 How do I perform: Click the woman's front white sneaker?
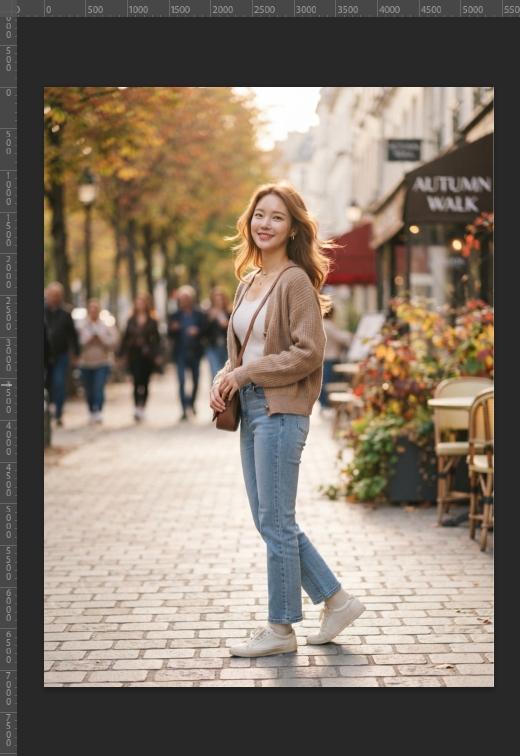[x=264, y=641]
